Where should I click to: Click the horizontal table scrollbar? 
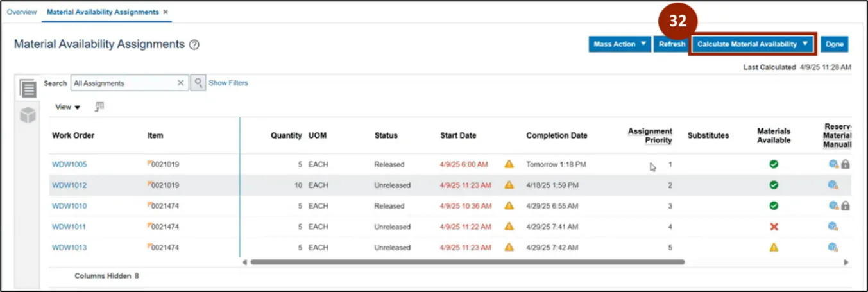click(467, 262)
